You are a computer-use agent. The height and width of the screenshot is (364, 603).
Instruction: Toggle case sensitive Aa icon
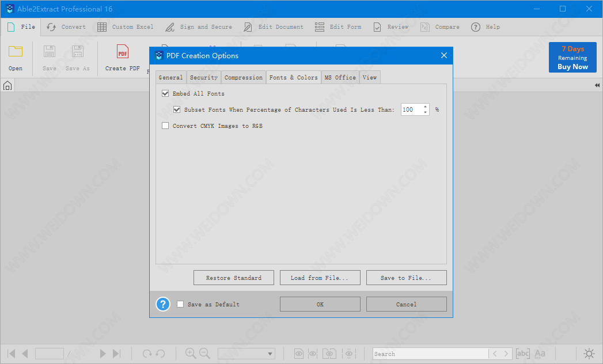tap(540, 353)
